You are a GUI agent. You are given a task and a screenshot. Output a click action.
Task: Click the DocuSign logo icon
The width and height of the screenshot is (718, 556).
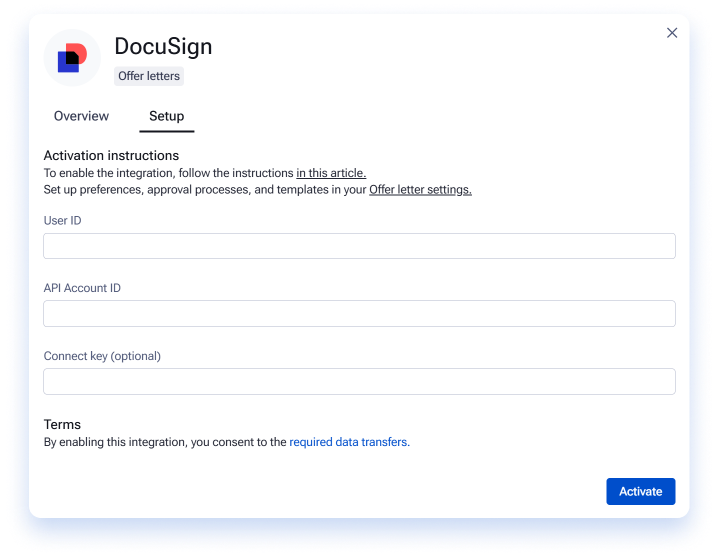pos(72,58)
